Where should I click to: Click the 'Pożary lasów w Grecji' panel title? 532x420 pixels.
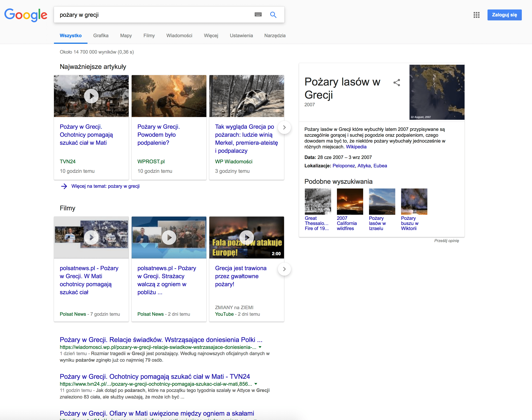[342, 88]
